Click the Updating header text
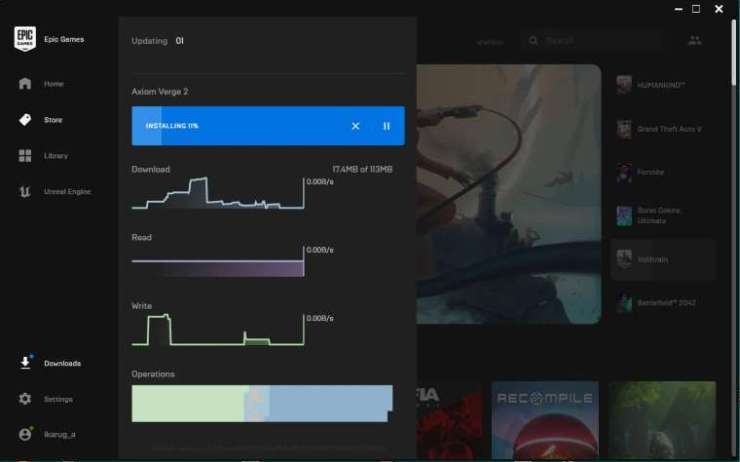This screenshot has height=462, width=740. pyautogui.click(x=150, y=41)
